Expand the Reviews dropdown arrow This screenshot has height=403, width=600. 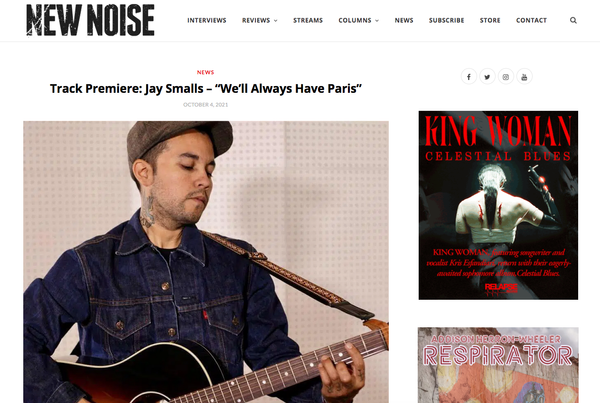(x=276, y=21)
